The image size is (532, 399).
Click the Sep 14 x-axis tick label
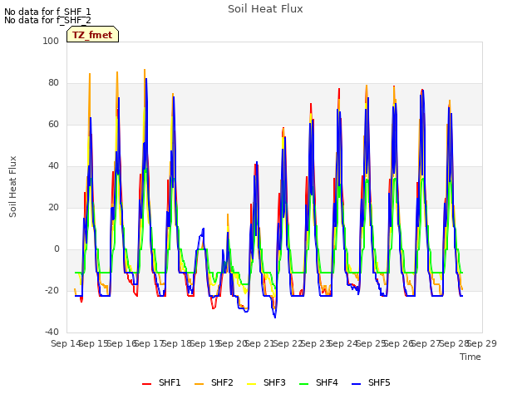[x=66, y=343]
